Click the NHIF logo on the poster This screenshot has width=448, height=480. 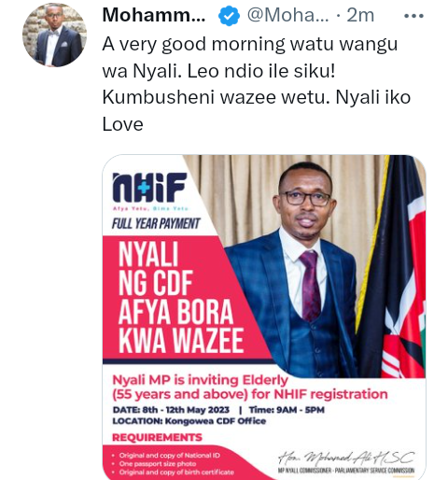pos(149,188)
